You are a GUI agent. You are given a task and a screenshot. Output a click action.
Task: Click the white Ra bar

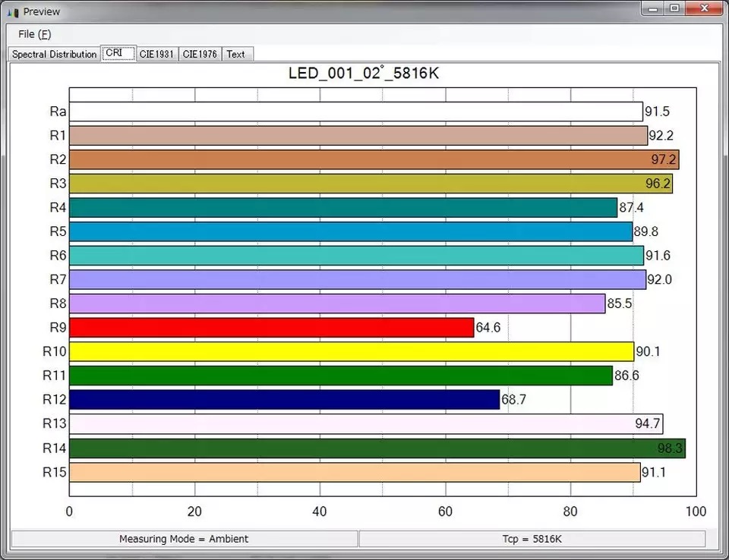coord(355,112)
